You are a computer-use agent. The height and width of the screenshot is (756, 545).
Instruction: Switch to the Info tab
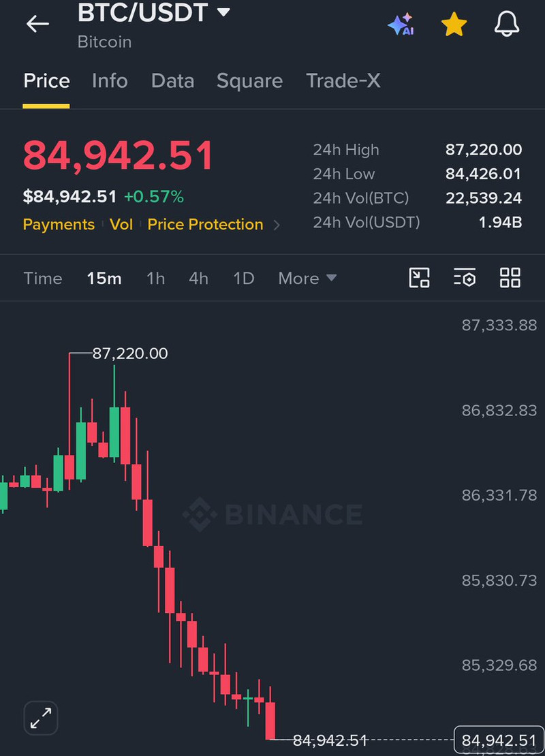coord(110,80)
